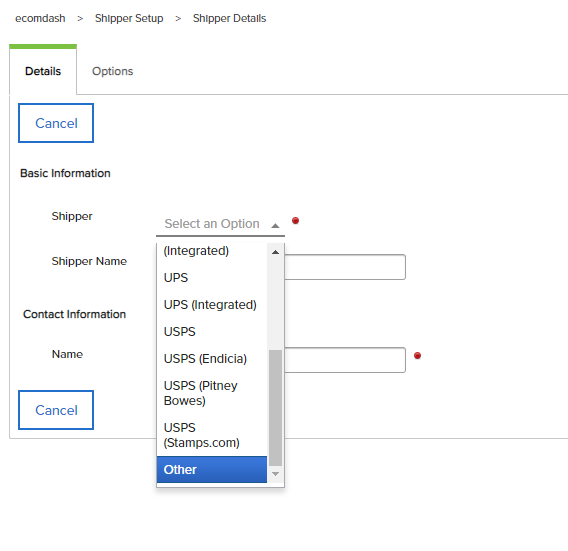Screen dimensions: 568x551
Task: Focus the contact Name input field
Action: (345, 360)
